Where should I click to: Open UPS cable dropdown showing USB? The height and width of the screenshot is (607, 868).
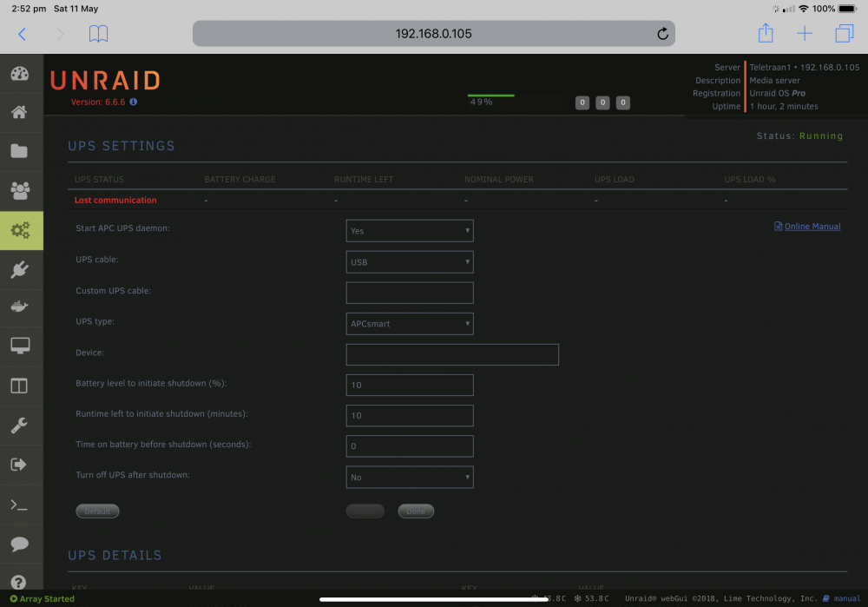[410, 262]
